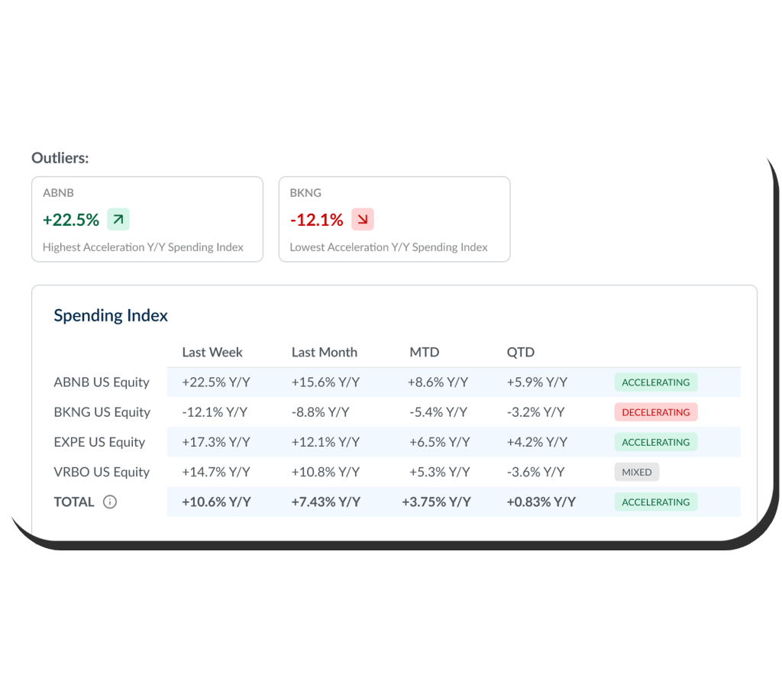Click the +3.75% Y/Y total cell
Screen dimensions: 782x700
[x=436, y=502]
